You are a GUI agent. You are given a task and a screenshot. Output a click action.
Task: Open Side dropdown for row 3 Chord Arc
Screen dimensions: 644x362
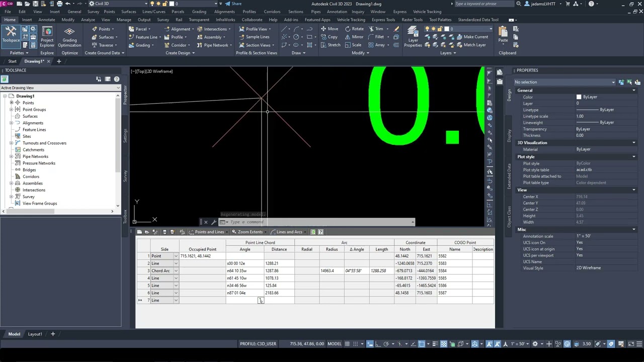(176, 270)
